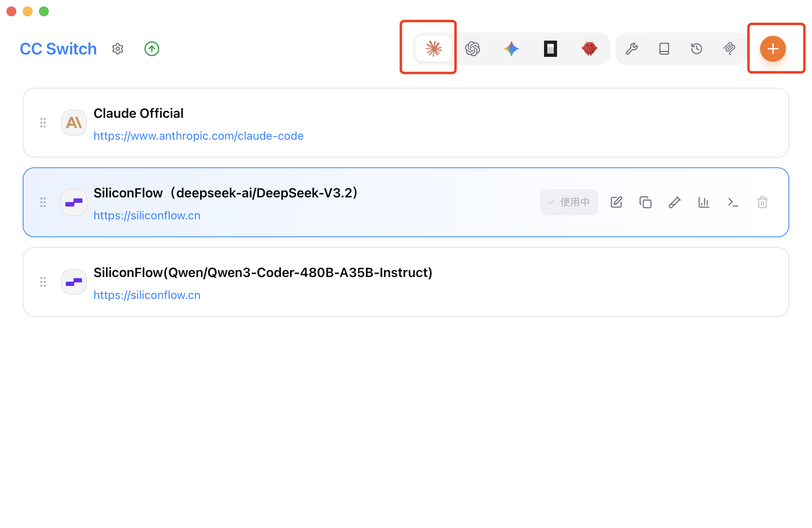Screen dimensions: 812x528
Task: Add a new provider with plus button
Action: pos(773,49)
